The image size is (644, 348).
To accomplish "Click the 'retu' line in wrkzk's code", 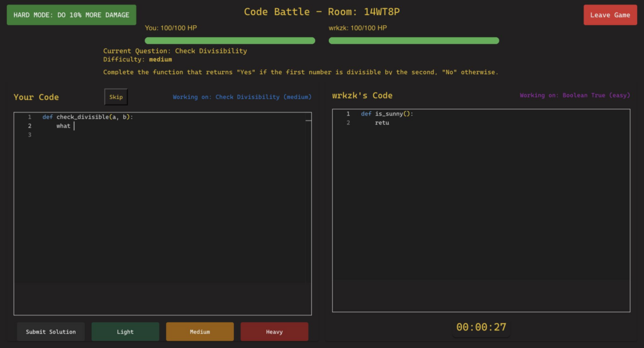I will [x=382, y=122].
